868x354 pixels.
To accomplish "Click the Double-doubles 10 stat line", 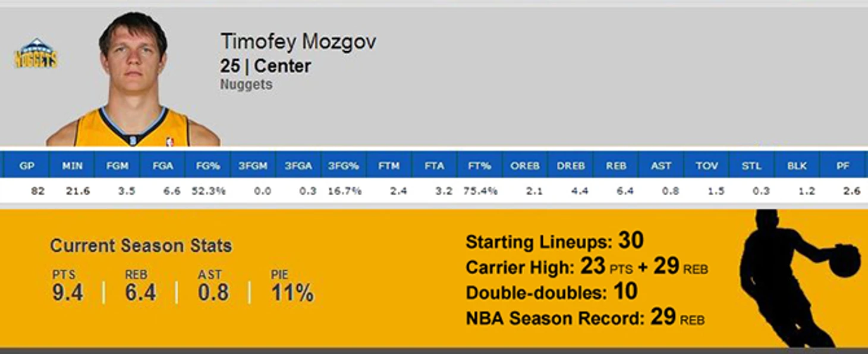I will point(552,292).
